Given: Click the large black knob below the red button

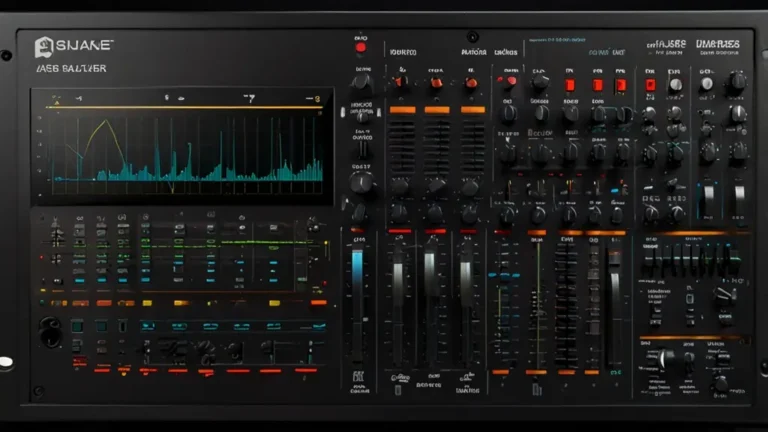Looking at the screenshot, I should click(362, 81).
